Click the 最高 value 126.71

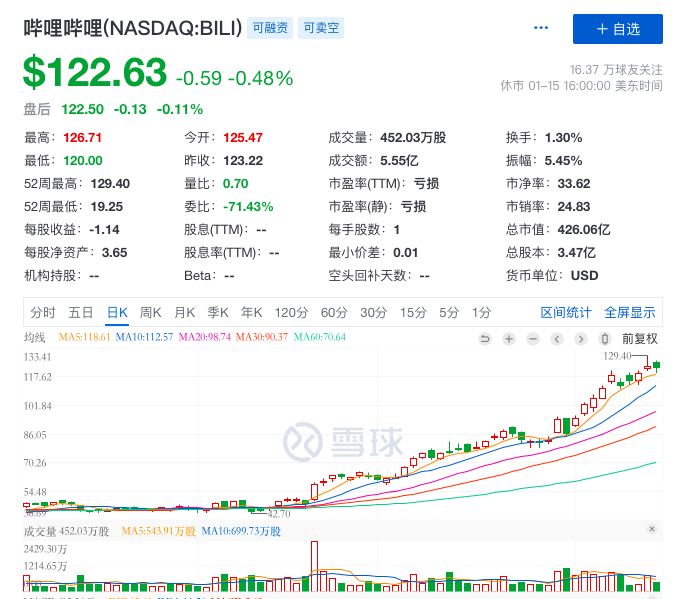pos(83,138)
